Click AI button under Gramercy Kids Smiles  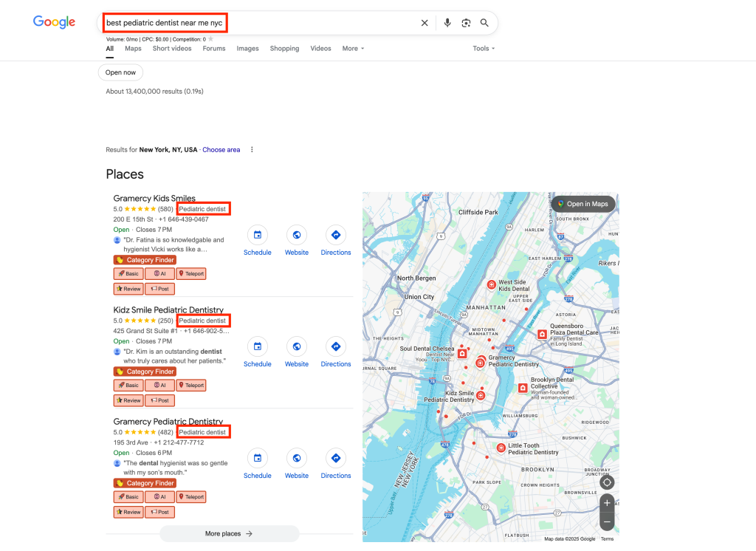(x=159, y=273)
